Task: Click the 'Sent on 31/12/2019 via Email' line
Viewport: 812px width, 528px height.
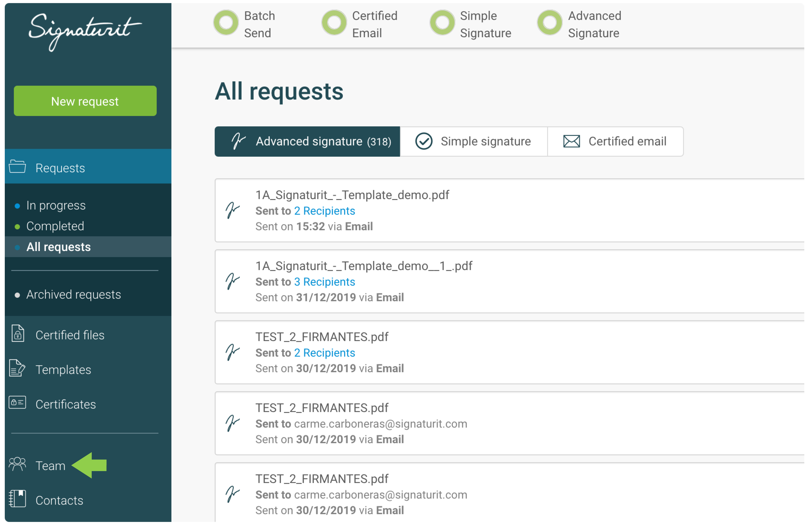Action: [330, 298]
